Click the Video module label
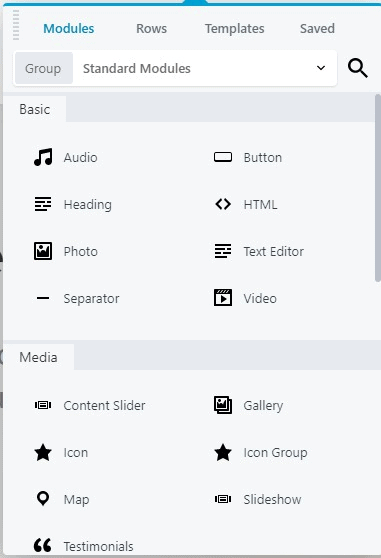Image resolution: width=381 pixels, height=558 pixels. click(260, 298)
